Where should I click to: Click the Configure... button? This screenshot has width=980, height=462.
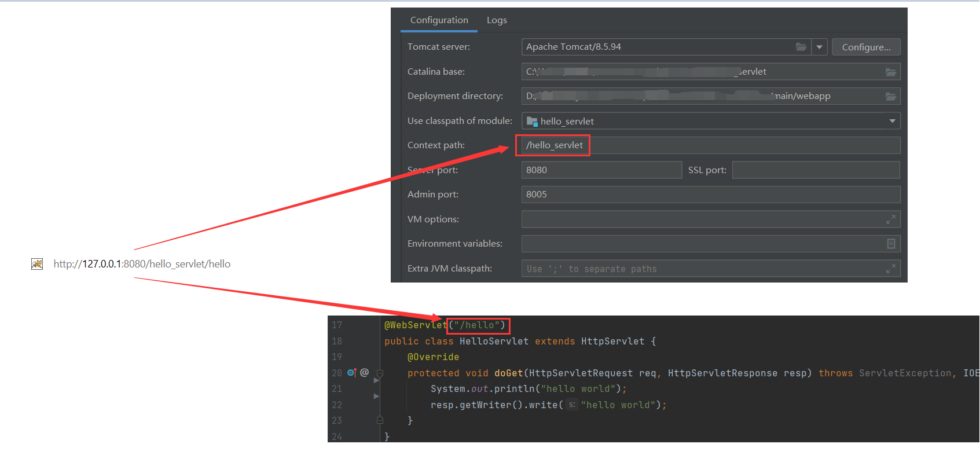[866, 47]
